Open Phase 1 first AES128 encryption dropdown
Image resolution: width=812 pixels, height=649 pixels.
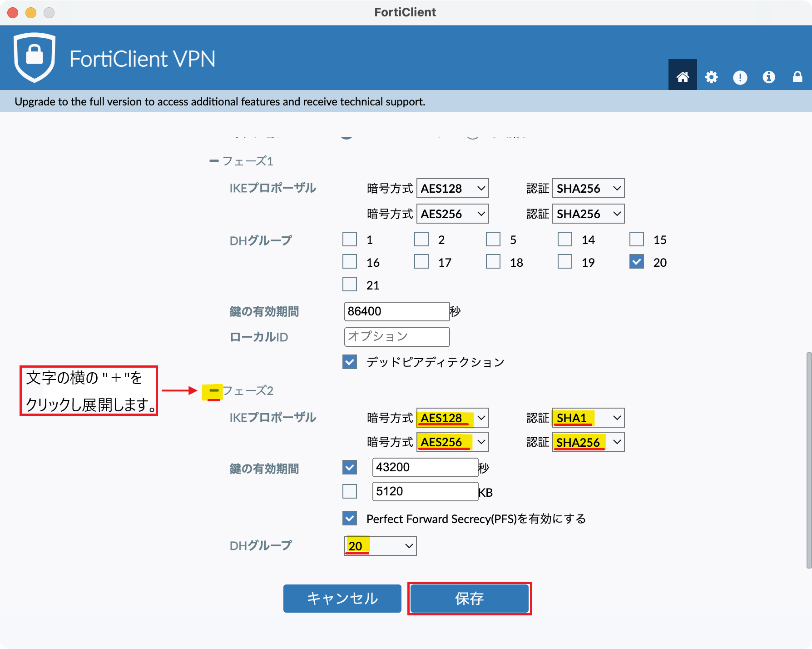pos(452,188)
